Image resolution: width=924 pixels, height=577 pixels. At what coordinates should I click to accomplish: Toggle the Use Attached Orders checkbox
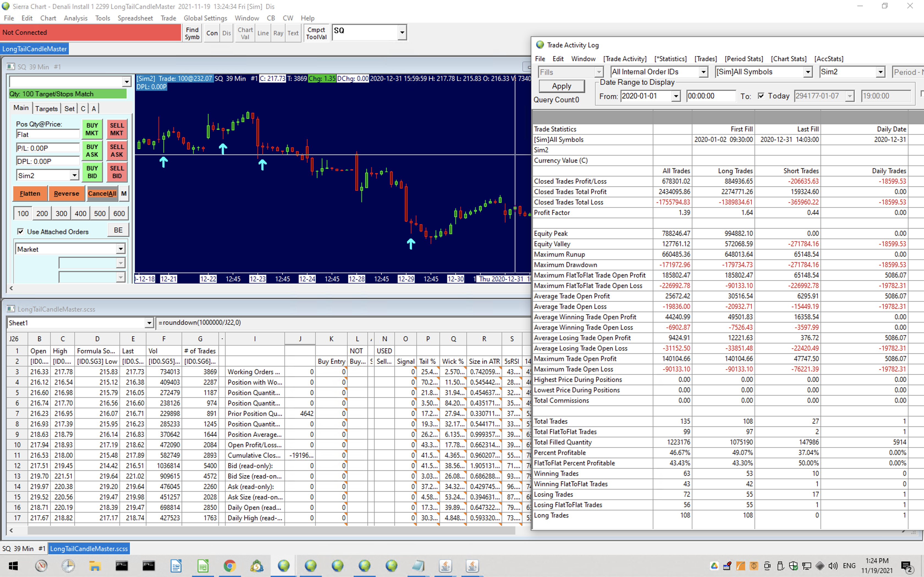click(x=21, y=232)
